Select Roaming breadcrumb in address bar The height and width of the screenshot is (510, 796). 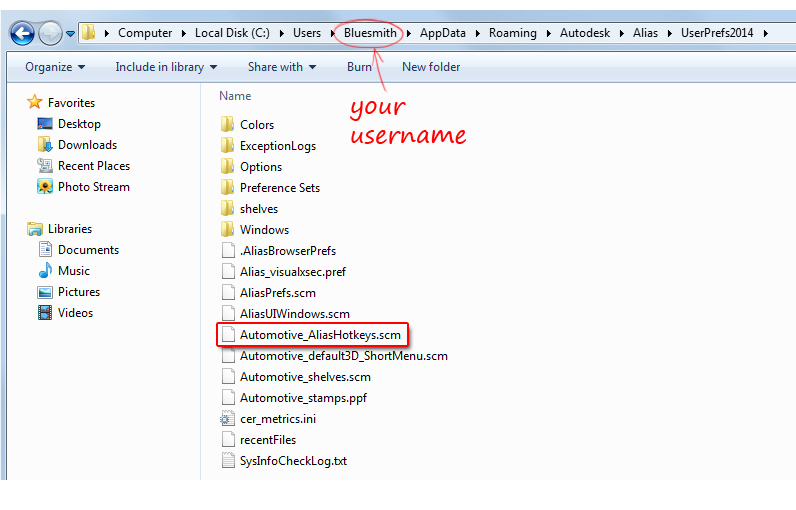[x=513, y=33]
